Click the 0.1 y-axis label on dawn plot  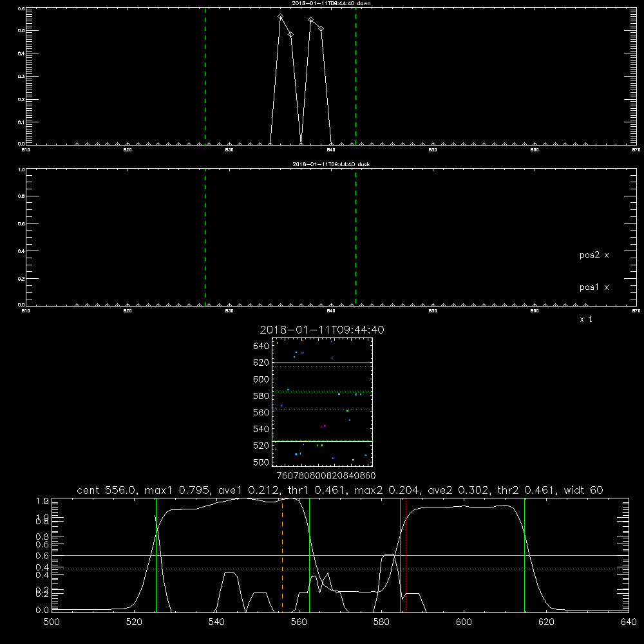click(x=22, y=122)
